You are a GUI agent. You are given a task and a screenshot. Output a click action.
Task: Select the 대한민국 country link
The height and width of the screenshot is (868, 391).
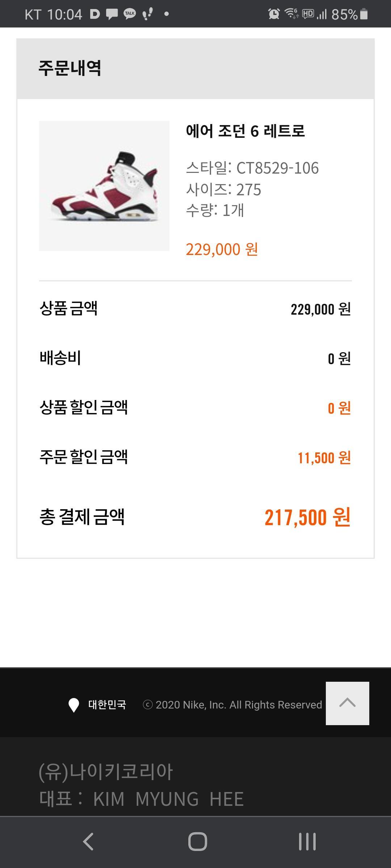point(107,705)
